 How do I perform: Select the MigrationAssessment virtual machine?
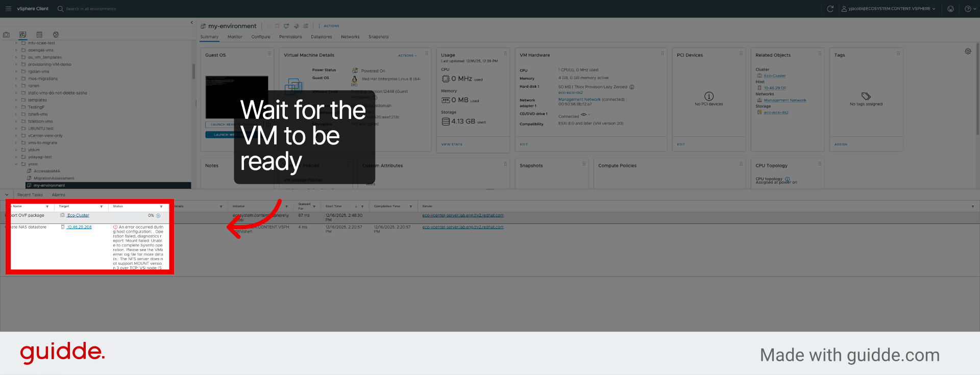pos(54,179)
